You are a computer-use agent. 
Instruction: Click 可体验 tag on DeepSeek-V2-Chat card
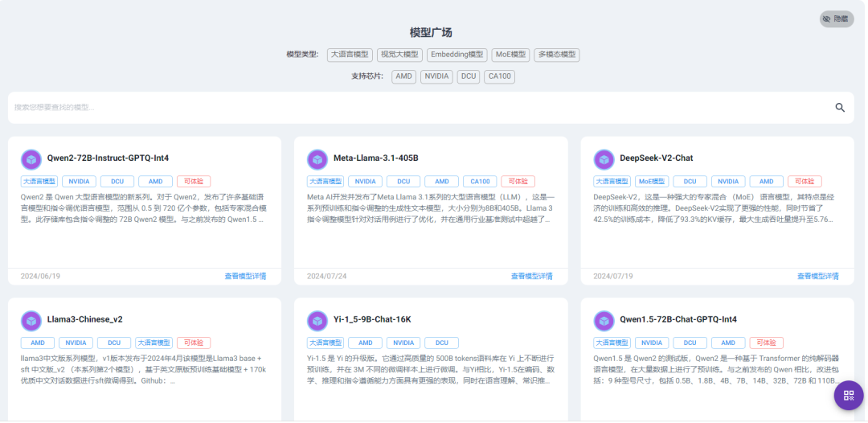805,182
